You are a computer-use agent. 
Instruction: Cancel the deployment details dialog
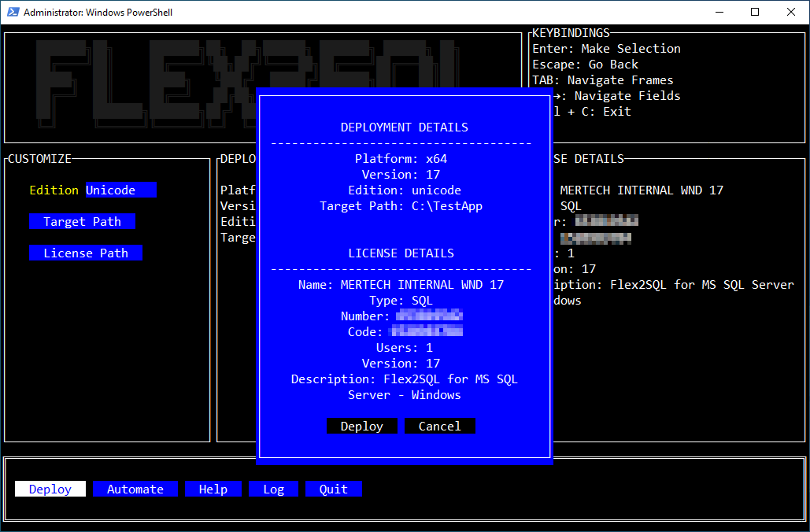[439, 426]
